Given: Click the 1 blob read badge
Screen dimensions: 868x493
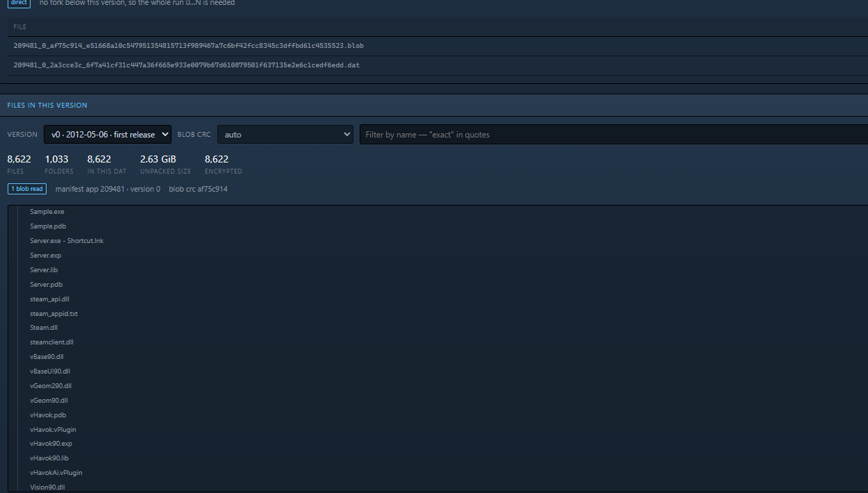Looking at the screenshot, I should point(27,189).
